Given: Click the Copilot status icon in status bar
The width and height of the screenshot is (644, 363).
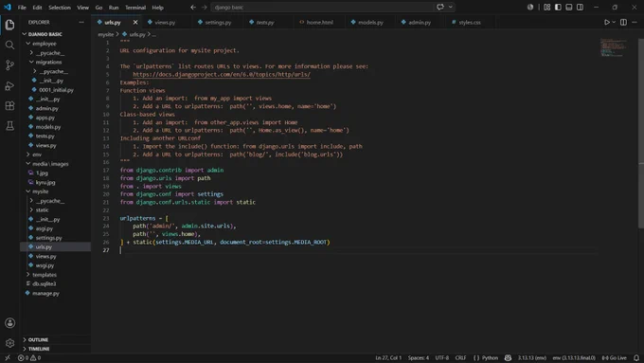Looking at the screenshot, I should (x=508, y=357).
